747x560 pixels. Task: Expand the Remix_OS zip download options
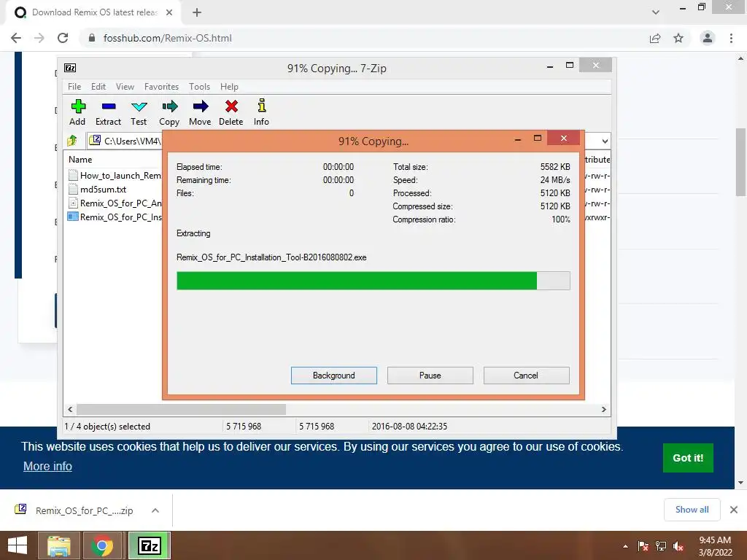tap(155, 510)
